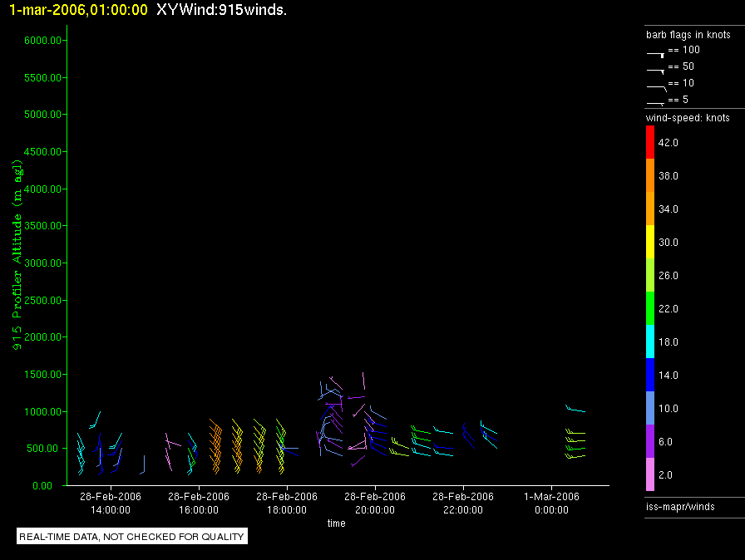Image resolution: width=745 pixels, height=560 pixels.
Task: Click the 10 knot barb flag icon
Action: [x=657, y=88]
